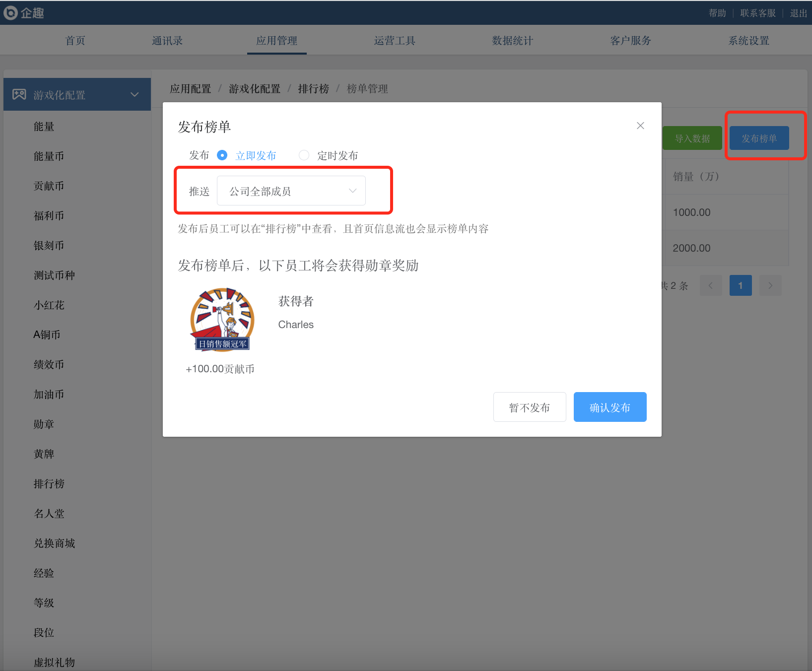812x671 pixels.
Task: Click 确认发布 button
Action: click(610, 407)
